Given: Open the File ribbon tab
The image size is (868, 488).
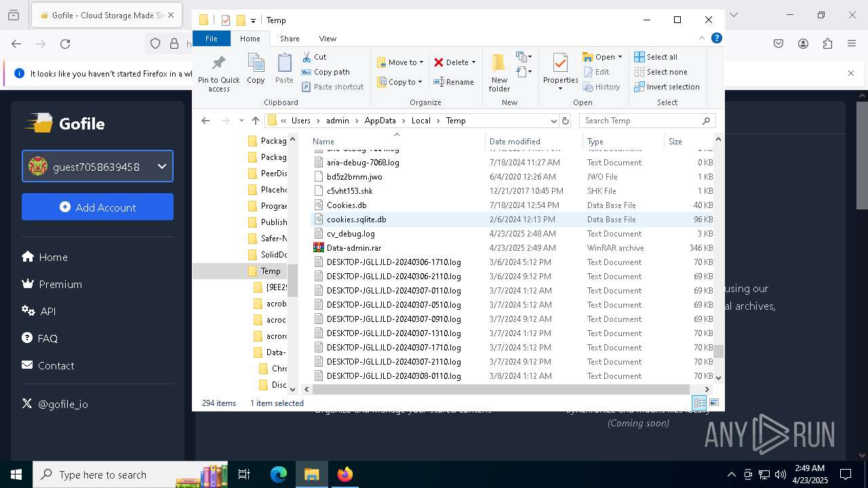Looking at the screenshot, I should [212, 39].
